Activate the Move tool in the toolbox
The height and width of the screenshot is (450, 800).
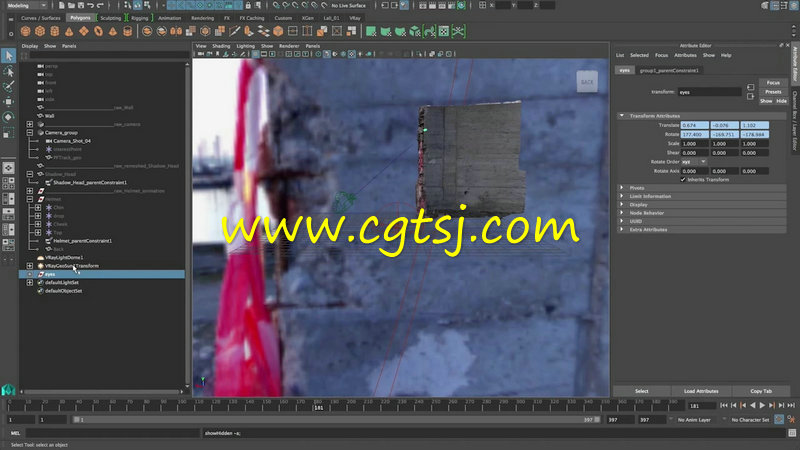pyautogui.click(x=8, y=102)
